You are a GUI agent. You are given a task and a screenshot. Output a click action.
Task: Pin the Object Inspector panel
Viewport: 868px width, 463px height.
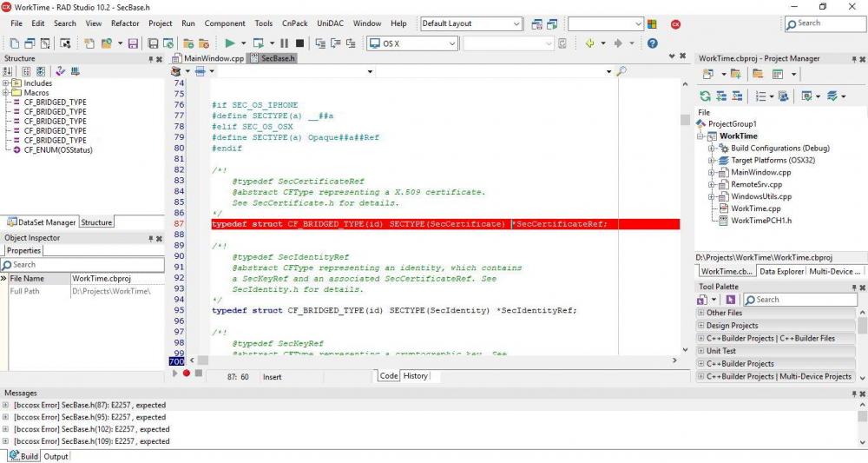[150, 238]
